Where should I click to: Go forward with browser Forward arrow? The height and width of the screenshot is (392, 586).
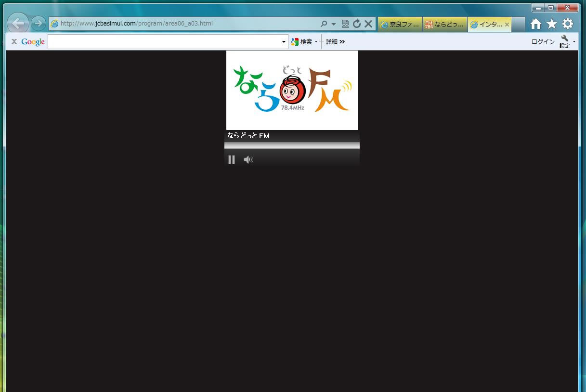click(39, 23)
